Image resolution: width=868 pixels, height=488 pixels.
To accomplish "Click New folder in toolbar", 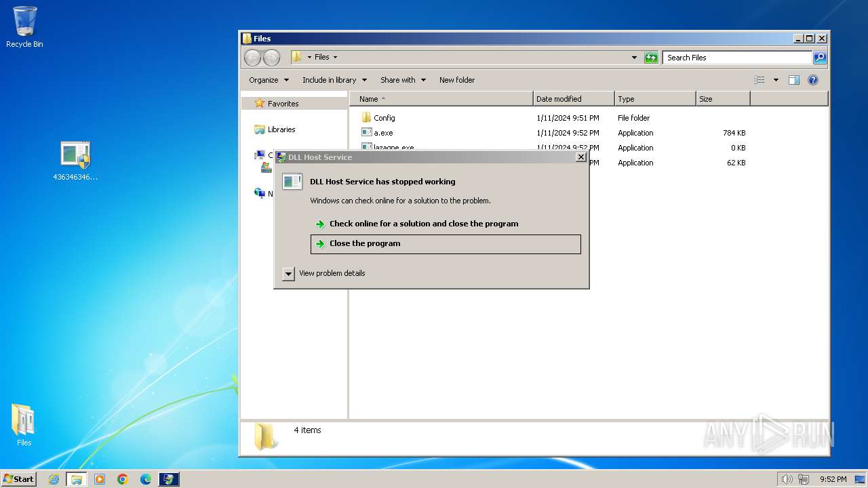I will click(457, 80).
